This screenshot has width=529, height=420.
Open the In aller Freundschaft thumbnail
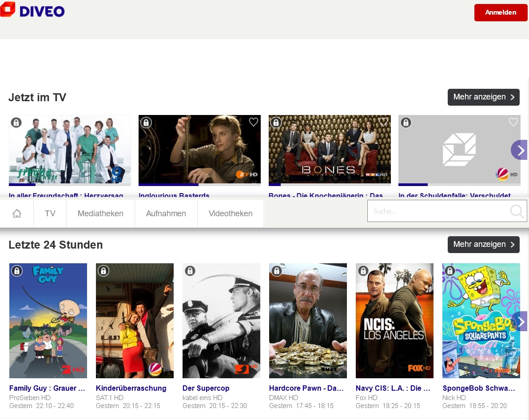tap(70, 149)
